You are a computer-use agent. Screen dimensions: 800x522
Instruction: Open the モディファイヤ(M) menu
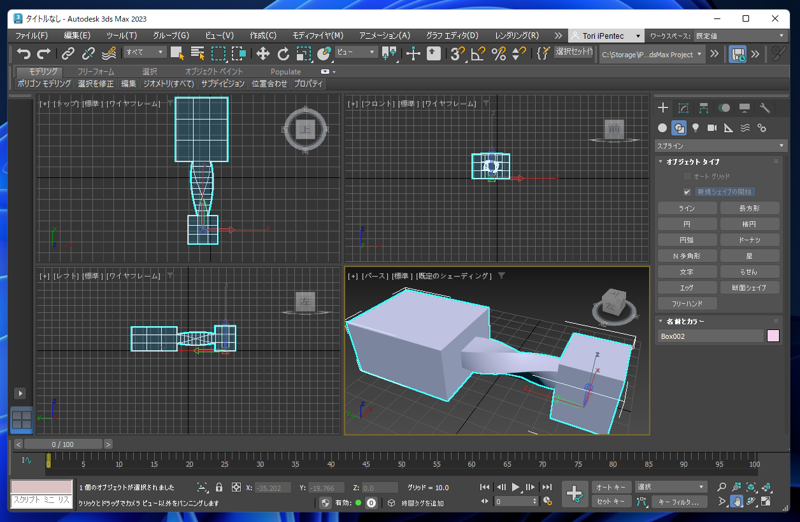[318, 36]
